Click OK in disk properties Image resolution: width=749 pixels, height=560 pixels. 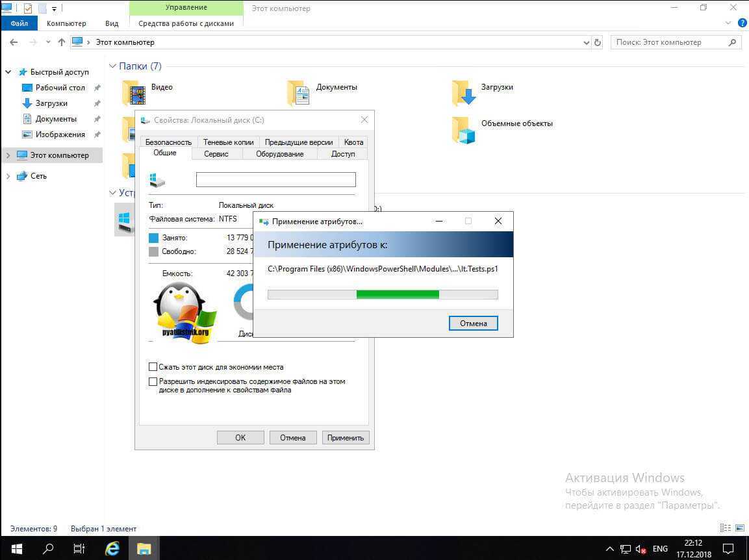click(240, 438)
